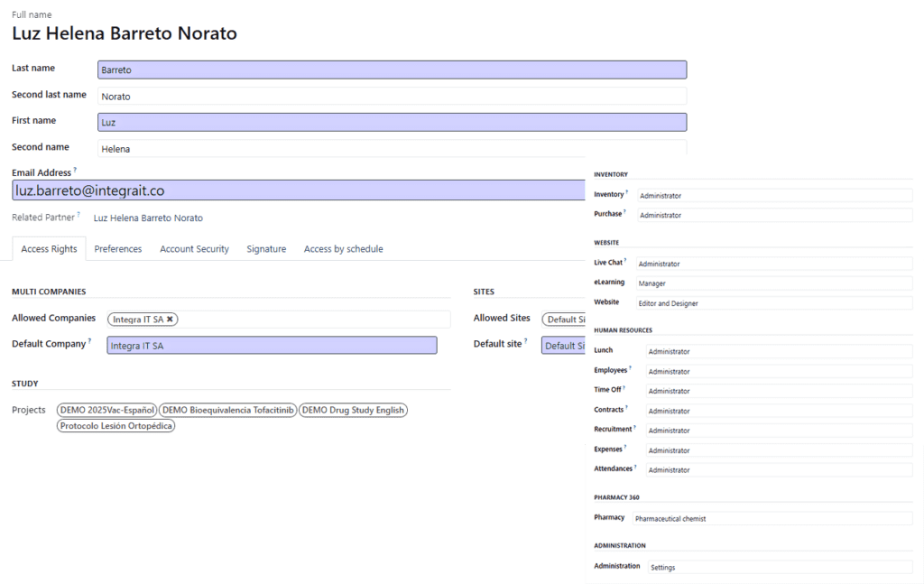Viewport: 924px width, 584px height.
Task: Click the Administration field showing Settings
Action: pos(776,567)
